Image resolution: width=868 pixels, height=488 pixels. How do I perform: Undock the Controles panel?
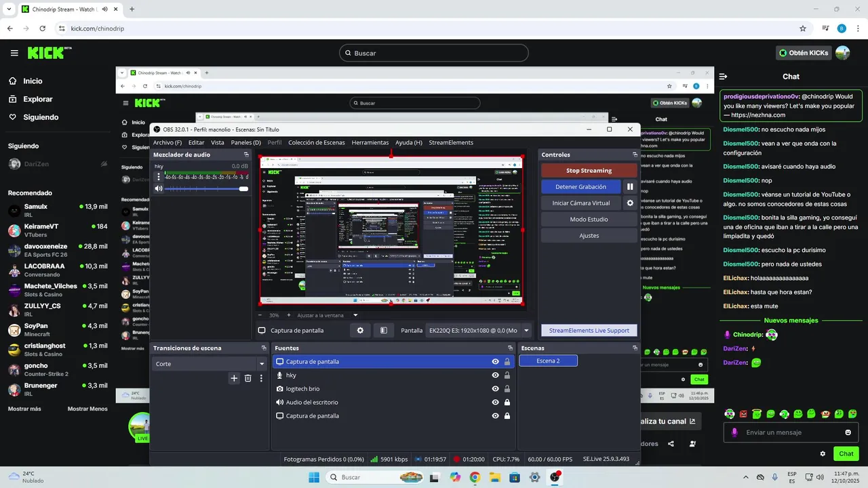(635, 155)
